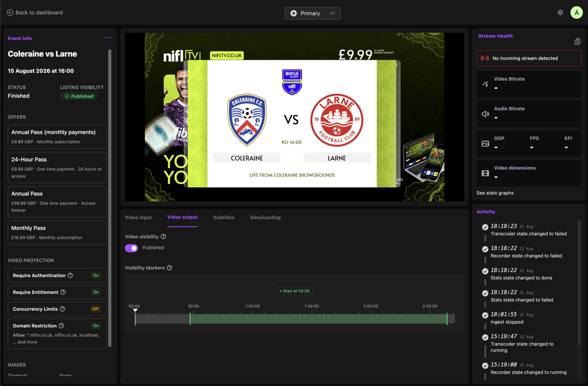The height and width of the screenshot is (386, 588).
Task: Click the timeline playhead at 00:00
Action: coord(135,316)
